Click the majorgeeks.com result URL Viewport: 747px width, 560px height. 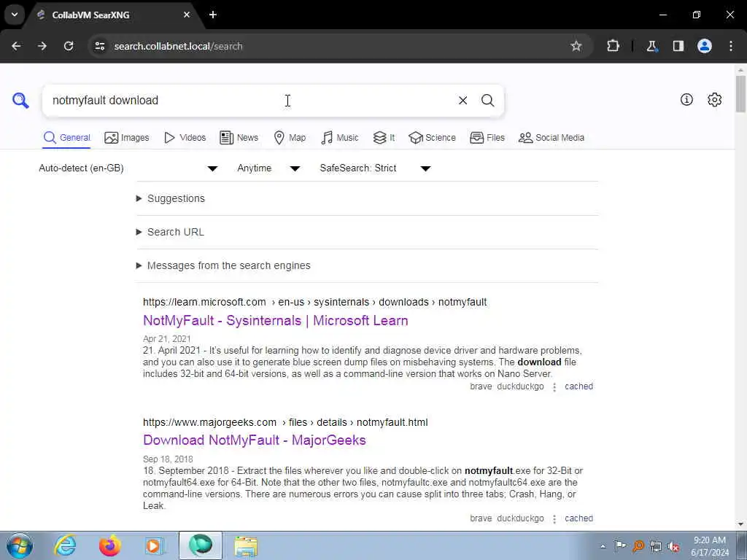(285, 422)
